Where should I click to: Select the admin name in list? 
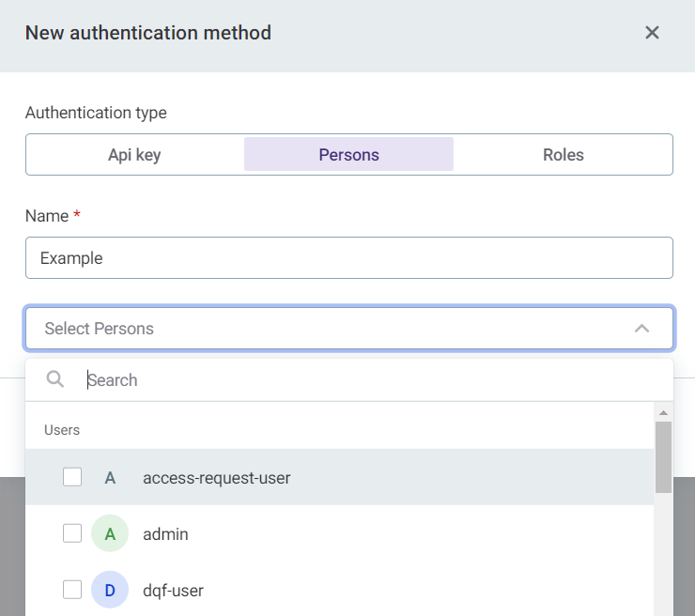[165, 534]
